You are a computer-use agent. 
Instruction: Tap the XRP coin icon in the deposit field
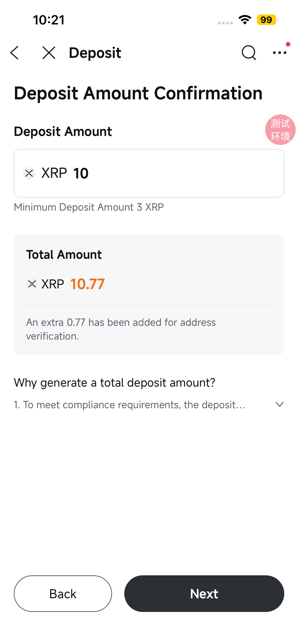click(x=29, y=173)
